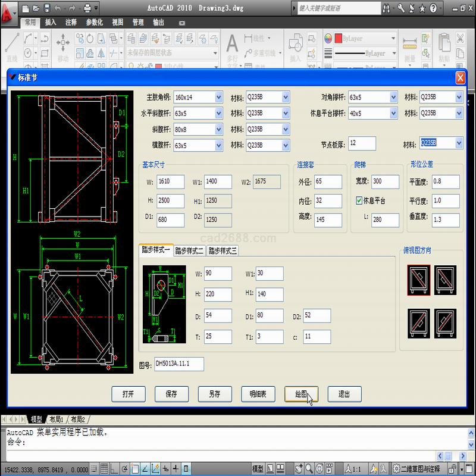Open the 节点板厚 材料 Q235B dropdown
Viewport: 476px width, 476px height.
[458, 143]
